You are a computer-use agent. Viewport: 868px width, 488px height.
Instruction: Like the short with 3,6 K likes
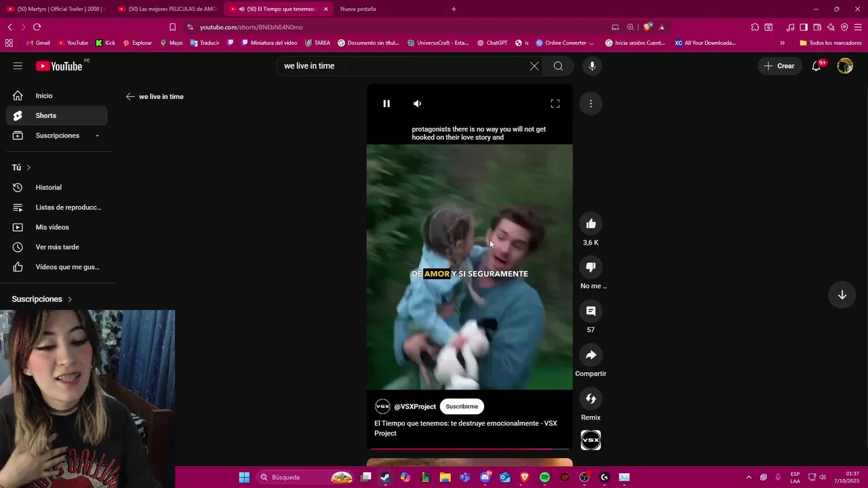click(591, 224)
